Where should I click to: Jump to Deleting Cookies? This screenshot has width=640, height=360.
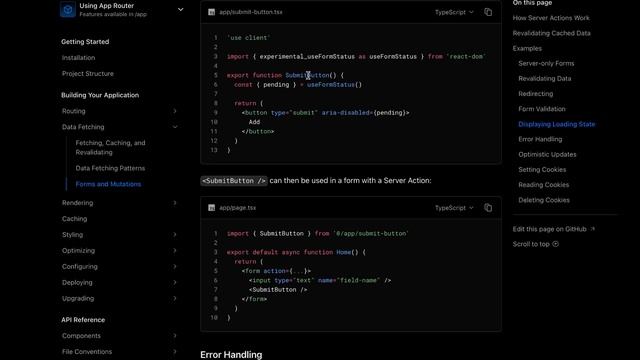(544, 200)
